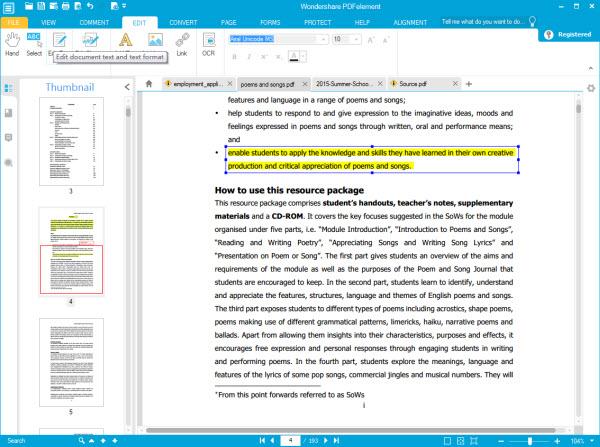
Task: Decrease font size button
Action: point(386,40)
